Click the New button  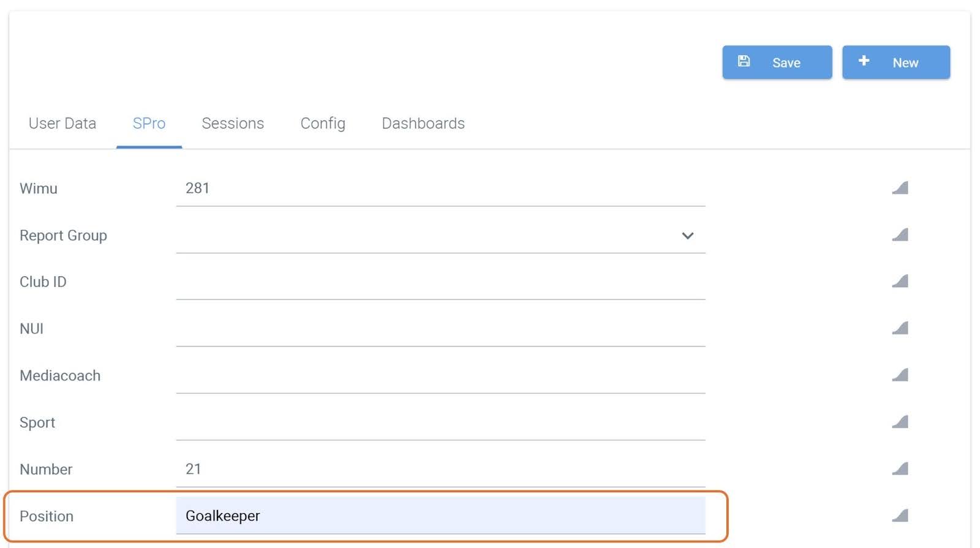coord(895,62)
